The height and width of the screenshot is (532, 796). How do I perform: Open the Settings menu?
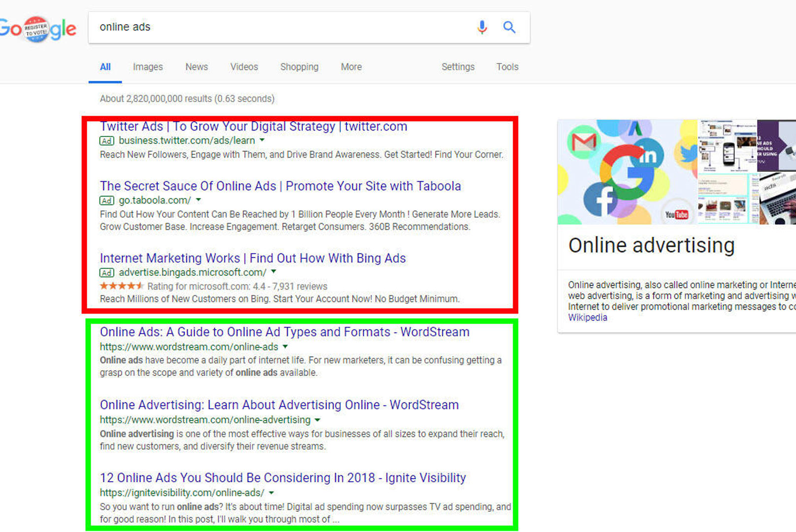tap(458, 66)
